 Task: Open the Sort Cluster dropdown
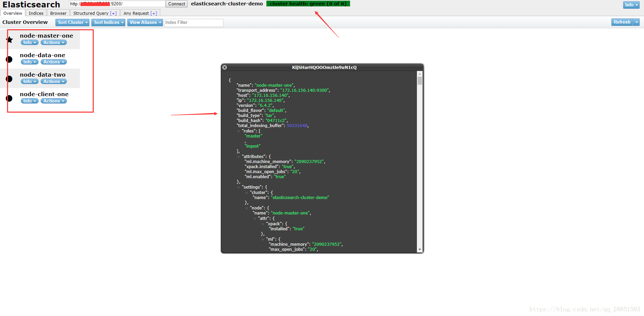tap(72, 22)
